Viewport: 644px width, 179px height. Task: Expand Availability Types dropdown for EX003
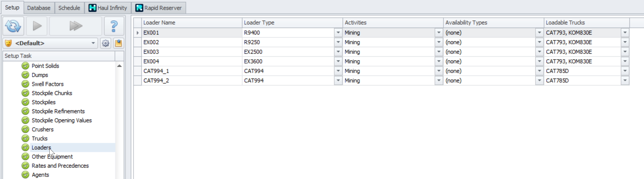(539, 52)
